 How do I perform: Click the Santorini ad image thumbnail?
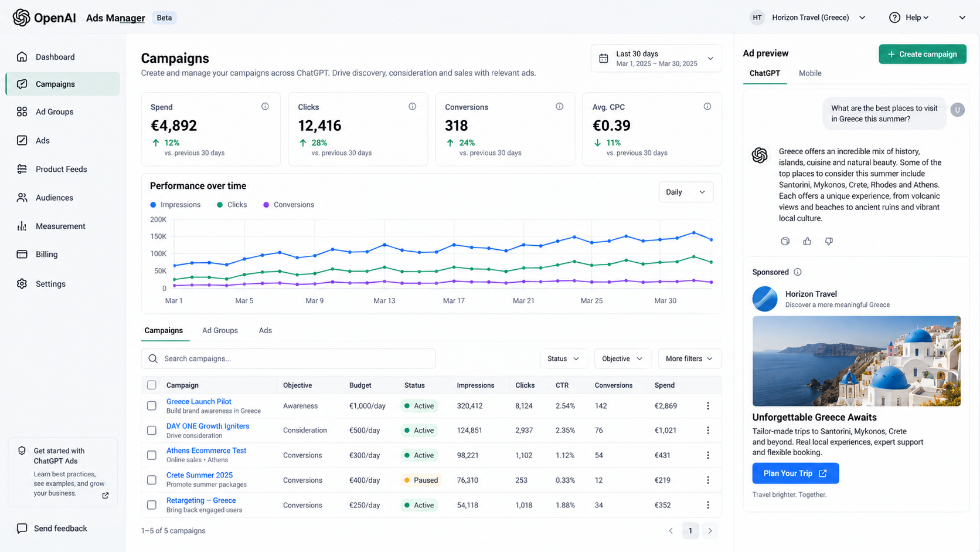(x=856, y=361)
